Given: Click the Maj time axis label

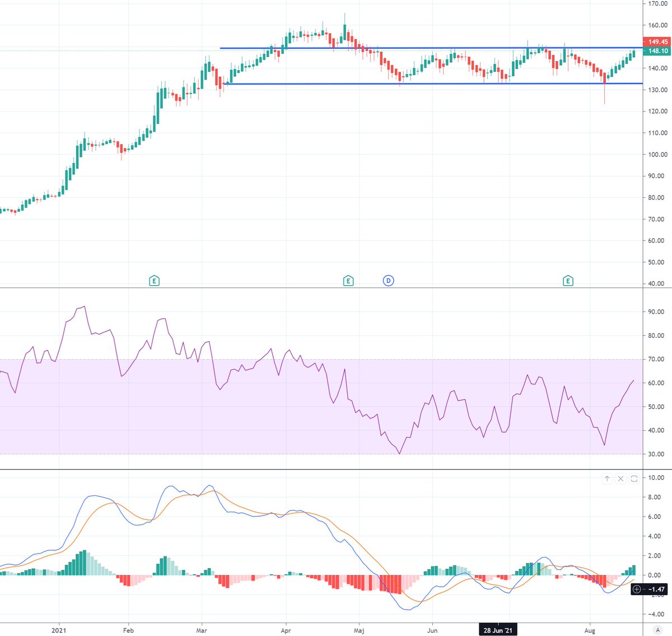Looking at the screenshot, I should pyautogui.click(x=360, y=630).
